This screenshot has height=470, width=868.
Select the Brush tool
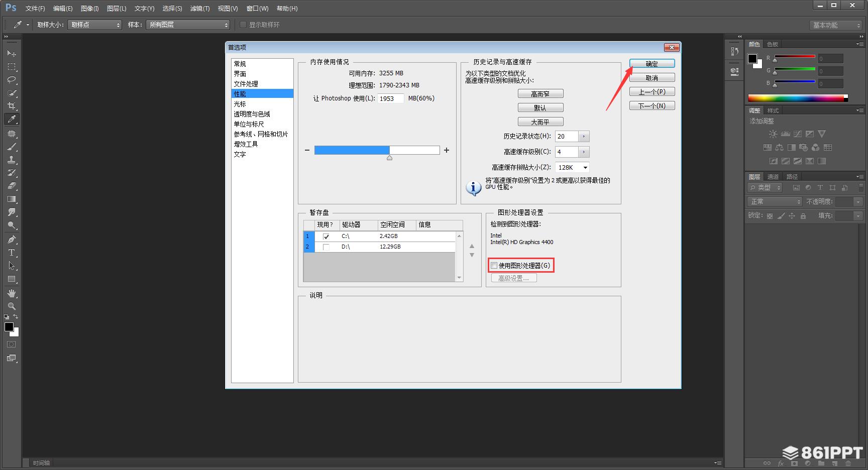(12, 147)
